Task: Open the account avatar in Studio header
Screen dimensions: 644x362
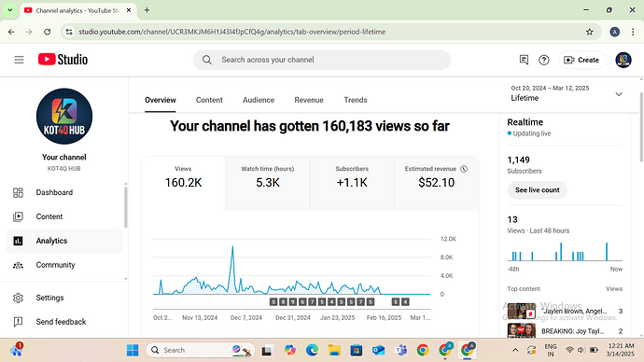Action: coord(623,60)
